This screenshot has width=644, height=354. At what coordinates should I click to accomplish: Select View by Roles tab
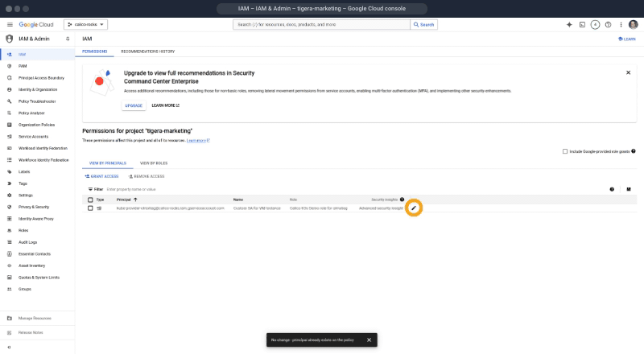point(154,163)
